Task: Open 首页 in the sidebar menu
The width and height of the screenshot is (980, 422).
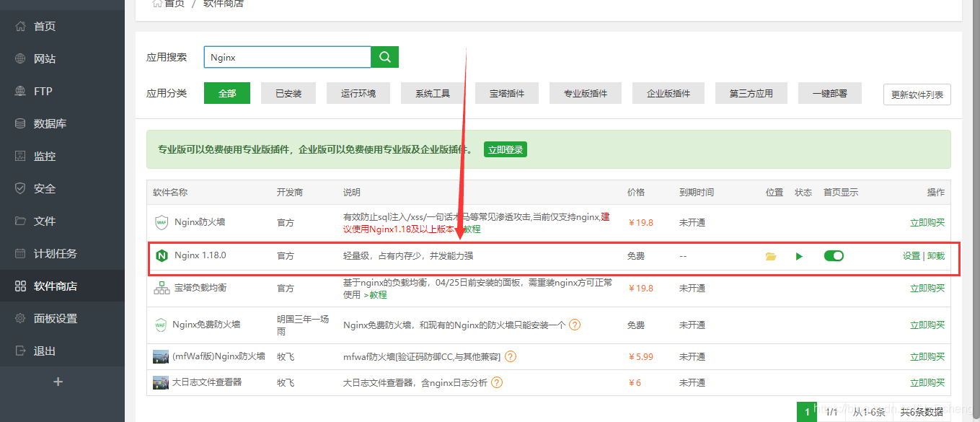Action: [45, 27]
